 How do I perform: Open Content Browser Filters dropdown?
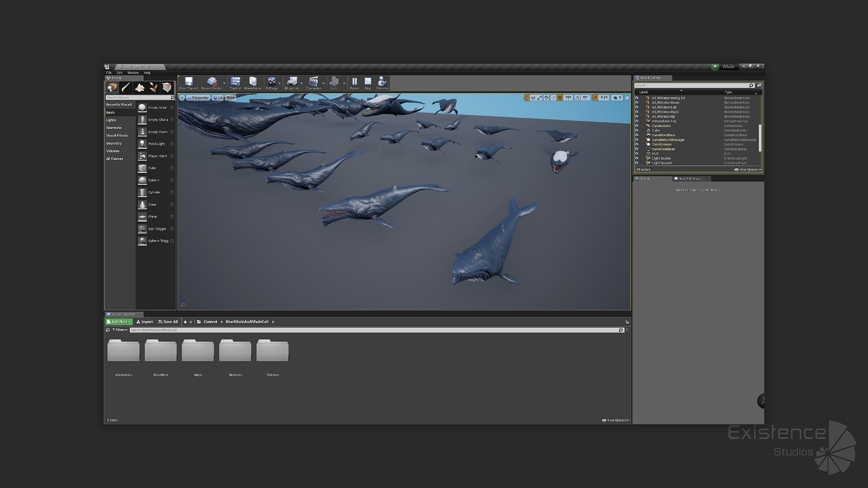click(120, 330)
